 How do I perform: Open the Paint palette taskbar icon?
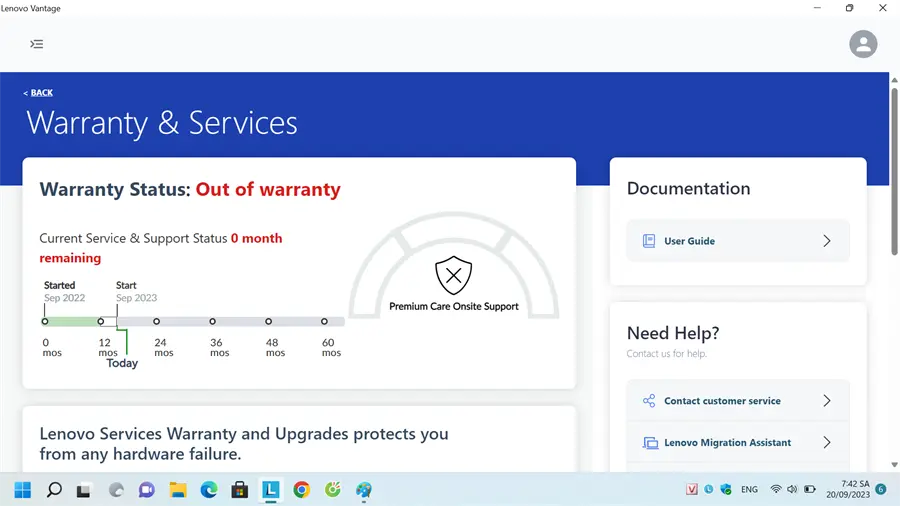pos(363,489)
